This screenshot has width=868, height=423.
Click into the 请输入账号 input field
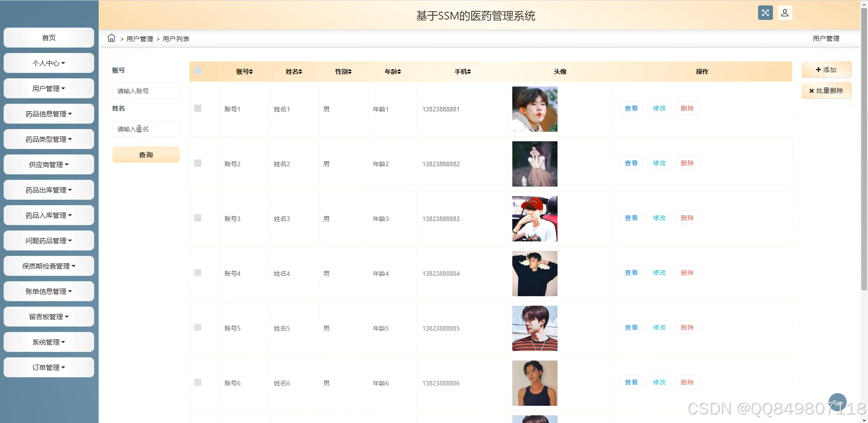click(146, 91)
